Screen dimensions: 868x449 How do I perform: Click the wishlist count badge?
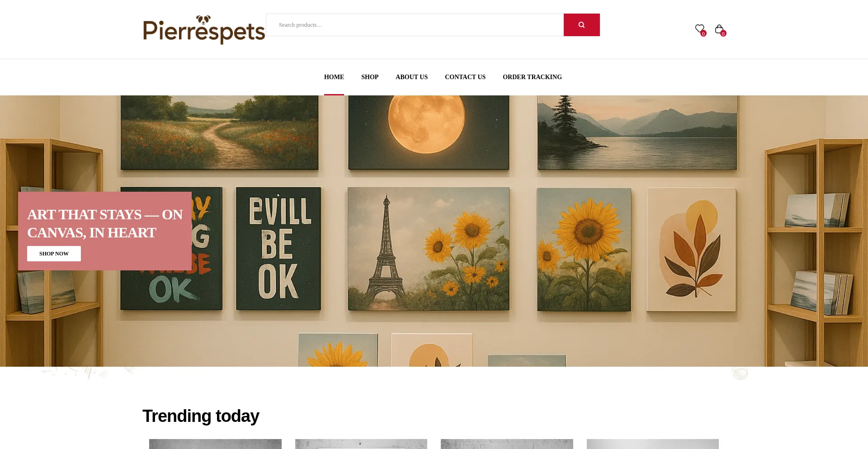point(703,34)
